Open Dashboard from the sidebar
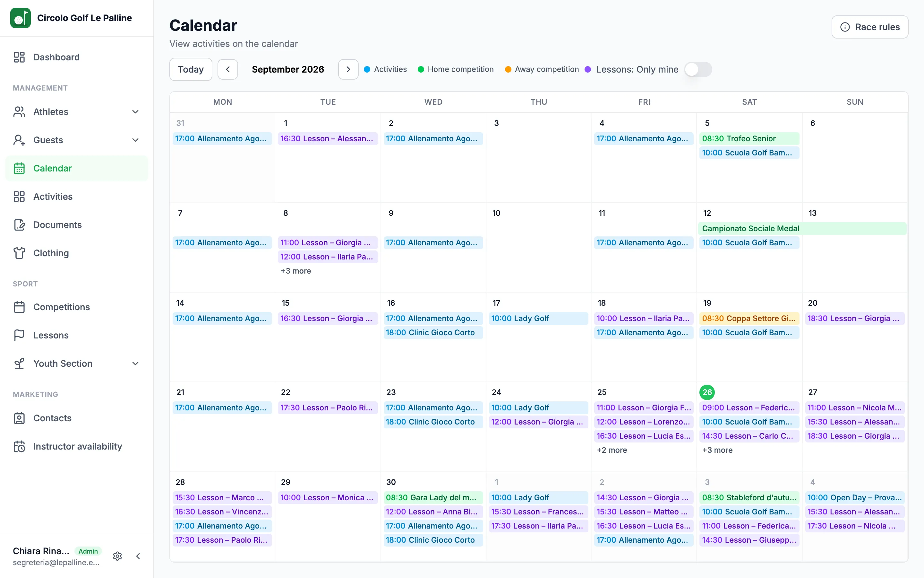The width and height of the screenshot is (924, 578). (x=76, y=57)
